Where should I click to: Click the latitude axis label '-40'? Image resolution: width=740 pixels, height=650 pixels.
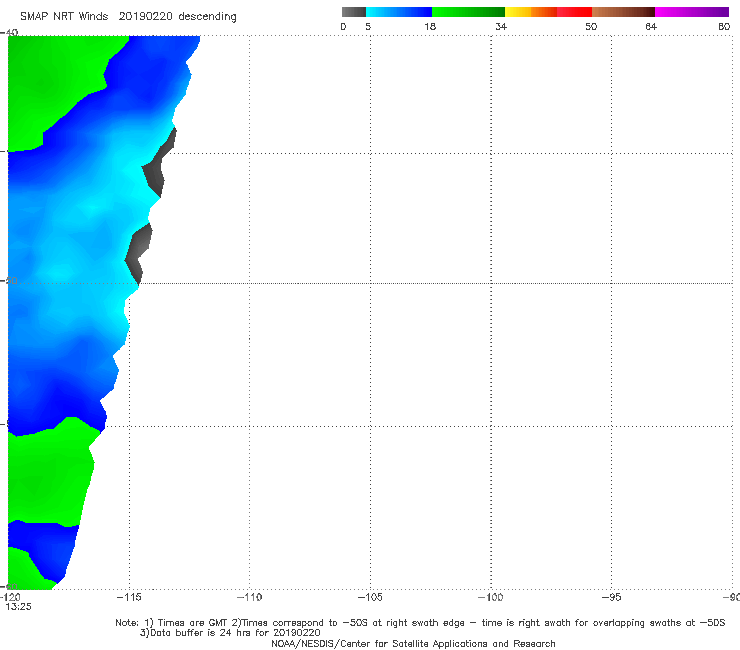click(x=9, y=33)
